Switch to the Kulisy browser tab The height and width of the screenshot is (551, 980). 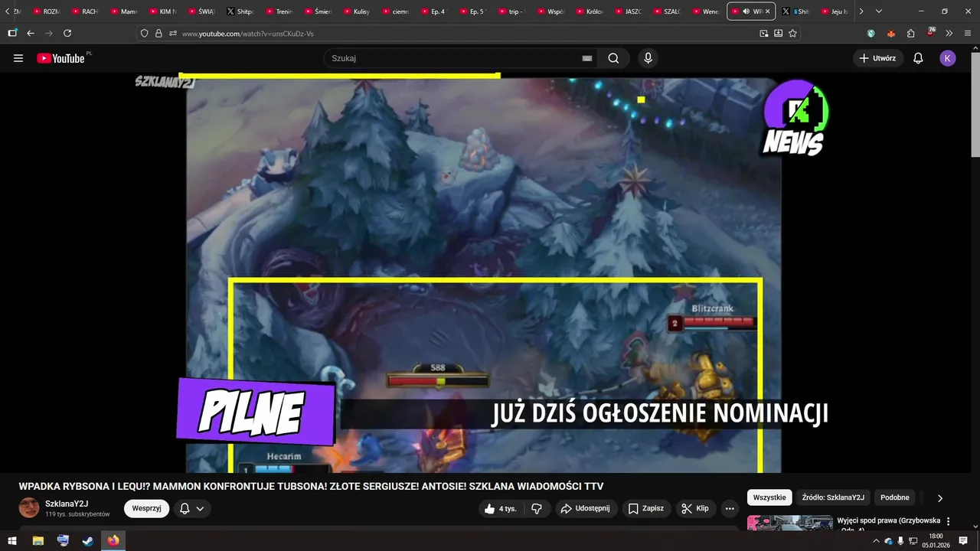pos(356,11)
